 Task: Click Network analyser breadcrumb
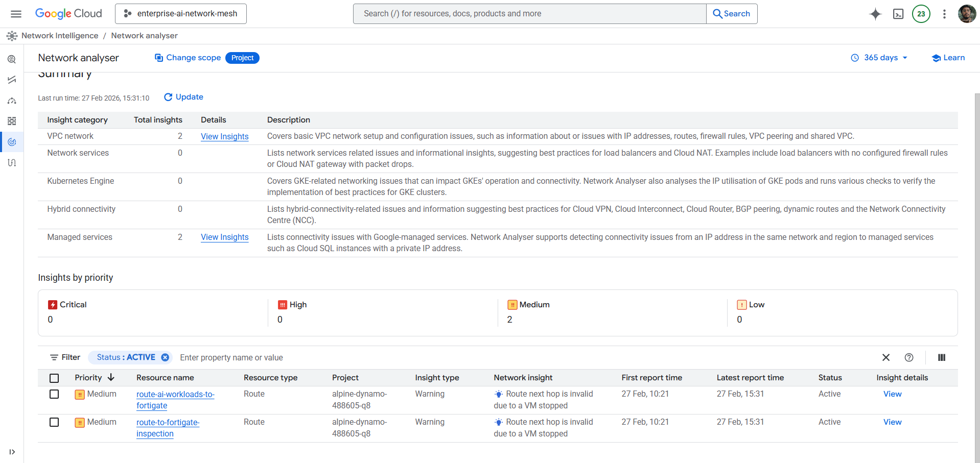click(145, 36)
